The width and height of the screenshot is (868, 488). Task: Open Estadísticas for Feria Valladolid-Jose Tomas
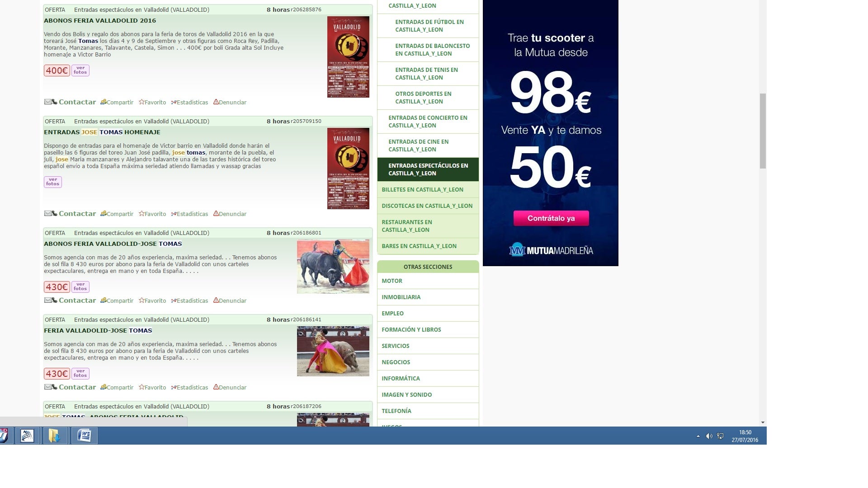coord(189,387)
